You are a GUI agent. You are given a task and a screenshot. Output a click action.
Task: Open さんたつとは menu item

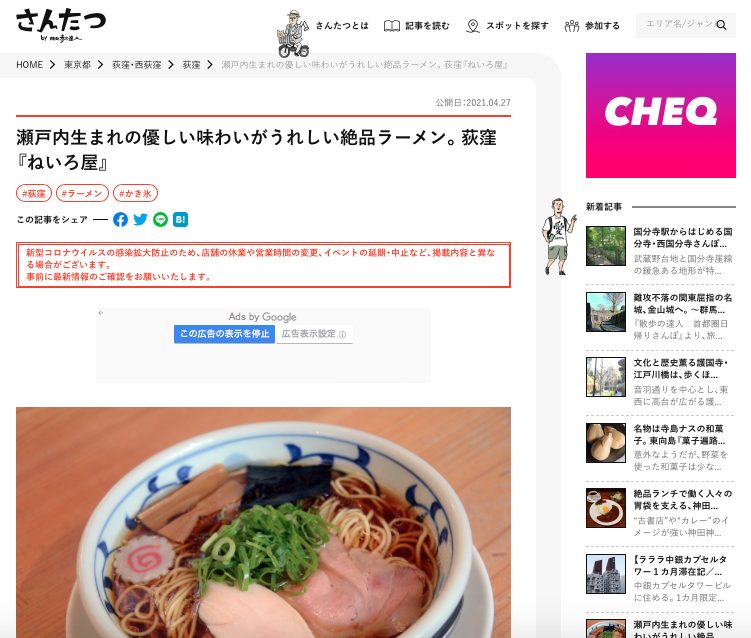pos(342,25)
